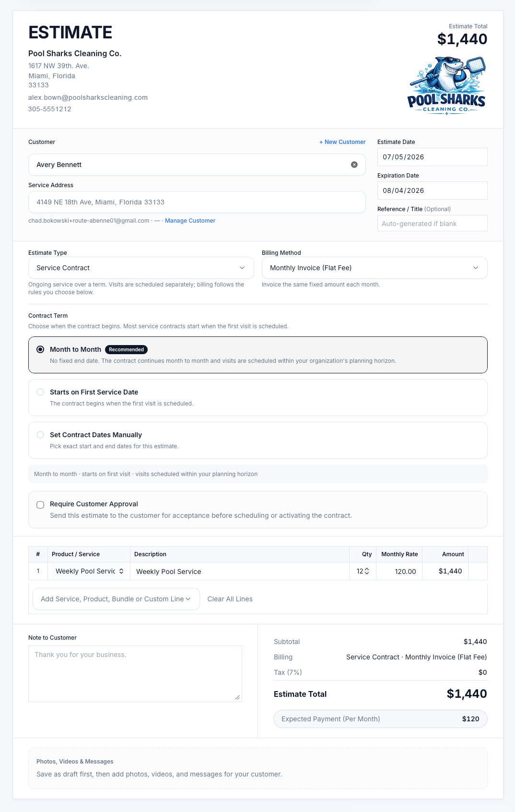The image size is (515, 812).
Task: Click the customer email chad.bokowski+route-abenne01@gmail.com
Action: [x=89, y=221]
